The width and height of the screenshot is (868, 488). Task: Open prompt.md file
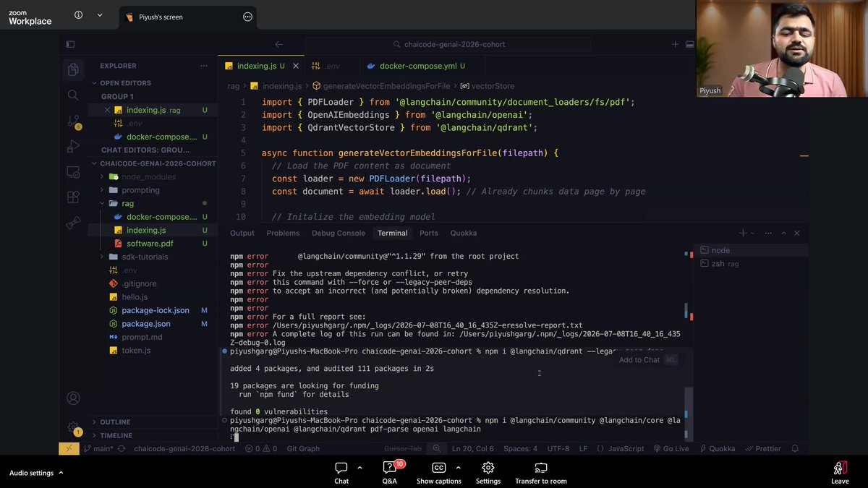click(142, 337)
